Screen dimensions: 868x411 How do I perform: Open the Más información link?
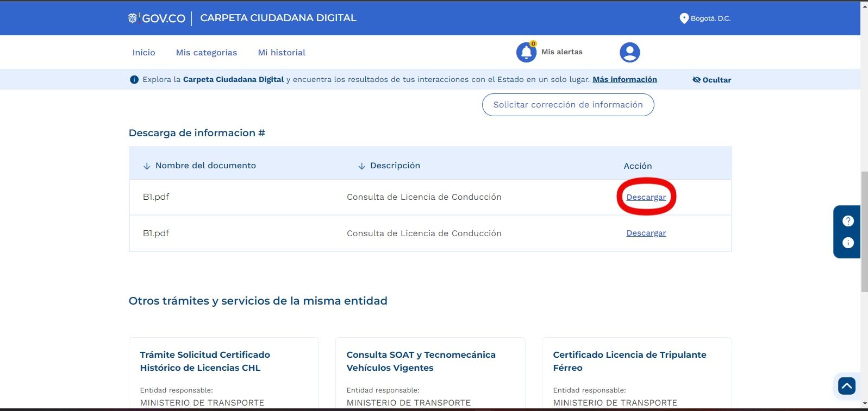625,79
